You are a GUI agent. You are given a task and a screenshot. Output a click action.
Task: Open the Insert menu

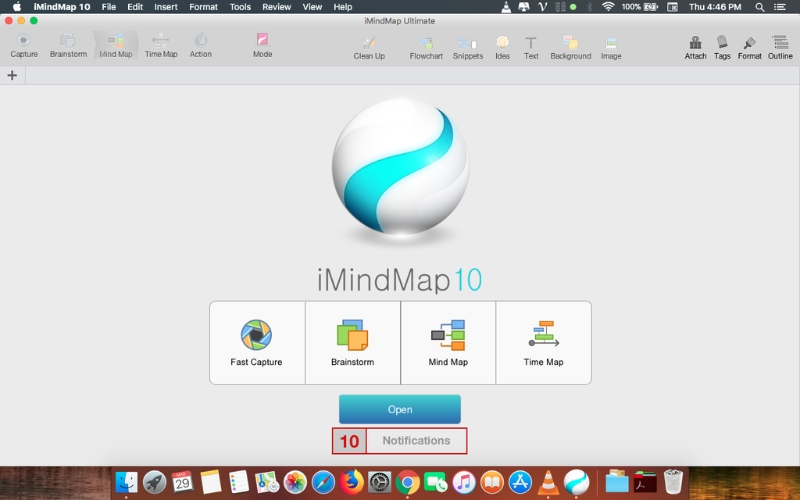(166, 7)
